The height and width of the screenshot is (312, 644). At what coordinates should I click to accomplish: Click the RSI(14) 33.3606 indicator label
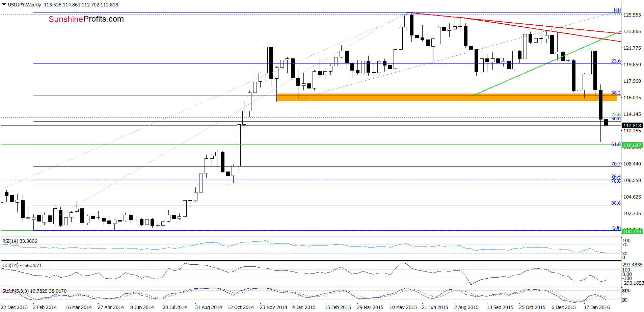pyautogui.click(x=20, y=241)
